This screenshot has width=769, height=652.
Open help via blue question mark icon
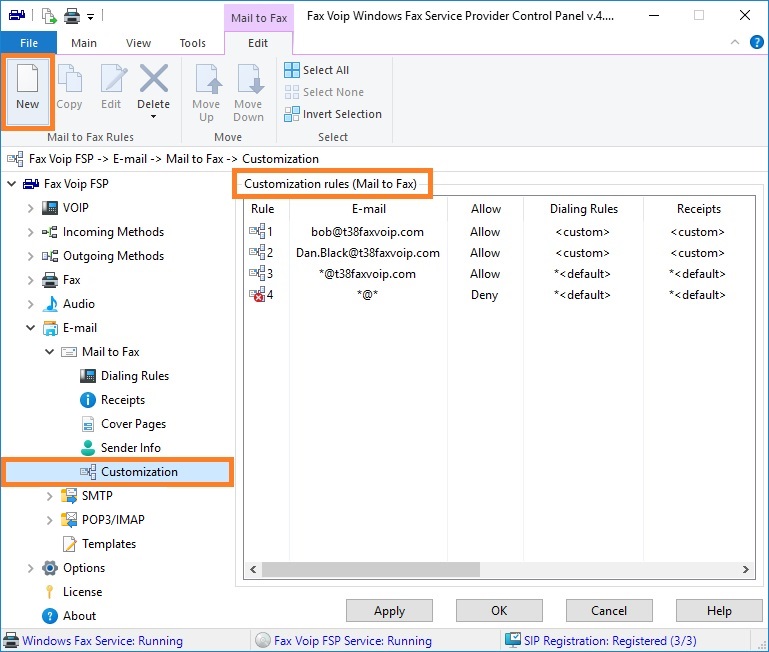tap(757, 42)
